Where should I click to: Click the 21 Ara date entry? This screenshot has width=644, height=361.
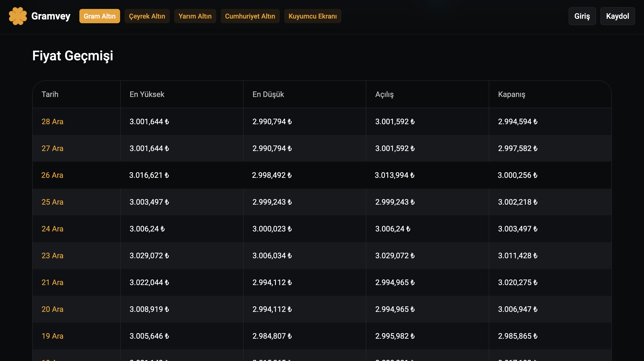pyautogui.click(x=52, y=282)
